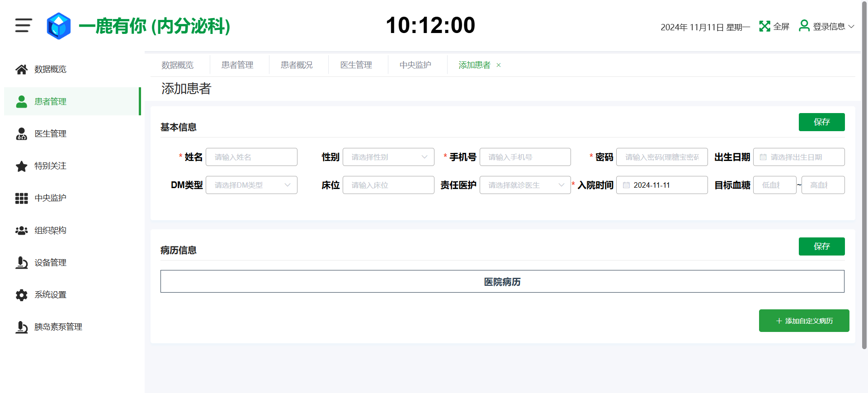Click the calendar icon in 出生日期 field
Viewport: 868px width, 393px height.
[x=763, y=157]
